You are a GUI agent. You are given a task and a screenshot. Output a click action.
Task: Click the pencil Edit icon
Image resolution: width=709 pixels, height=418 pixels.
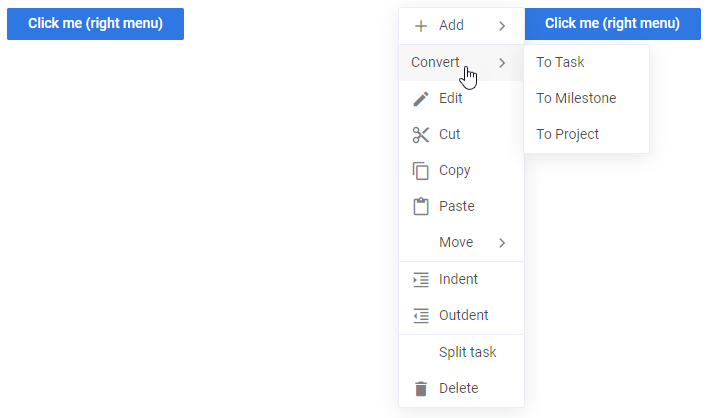(421, 98)
